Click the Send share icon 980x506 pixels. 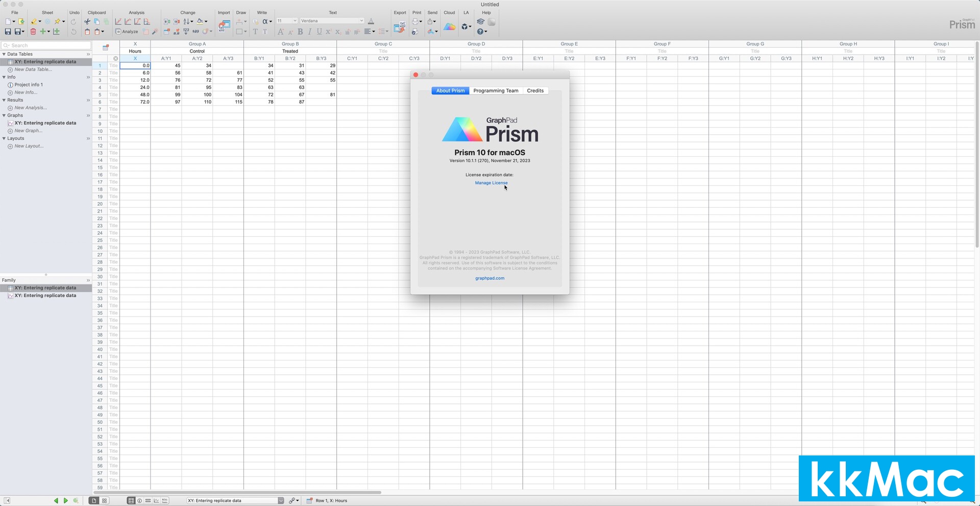[x=430, y=21]
